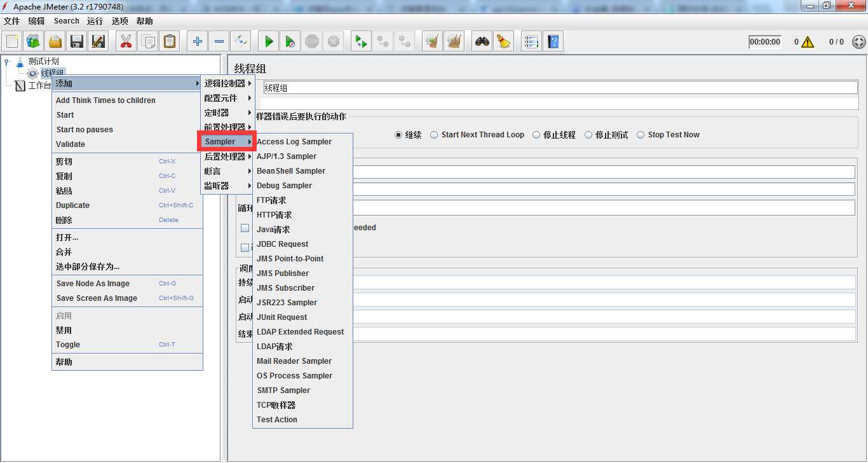Start with no pauses toolbar icon
The height and width of the screenshot is (463, 868).
(290, 42)
